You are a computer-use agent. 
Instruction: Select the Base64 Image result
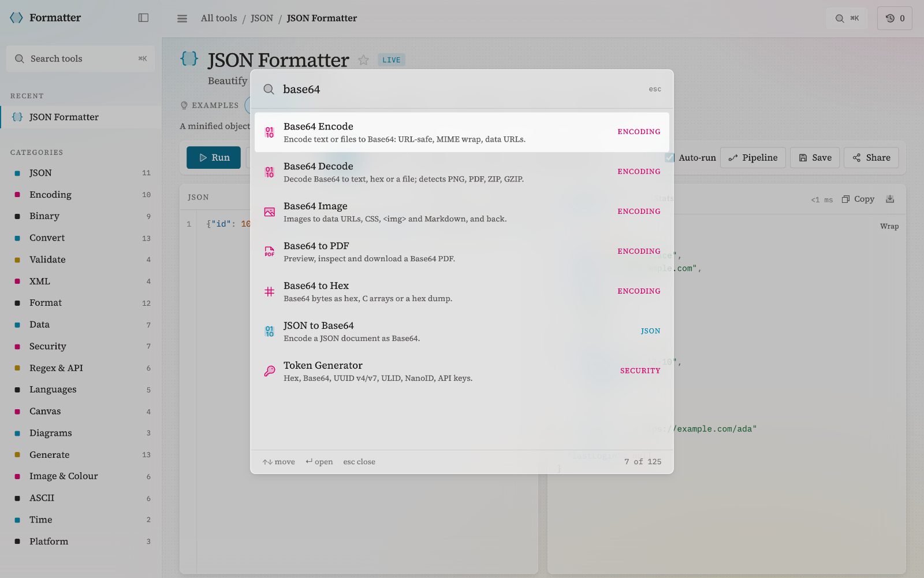click(x=462, y=212)
